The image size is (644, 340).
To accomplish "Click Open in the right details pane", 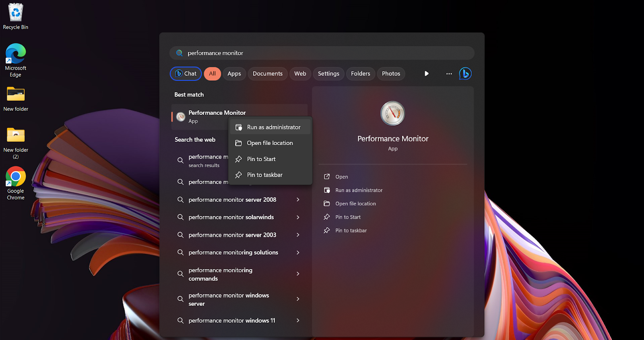I will (342, 177).
